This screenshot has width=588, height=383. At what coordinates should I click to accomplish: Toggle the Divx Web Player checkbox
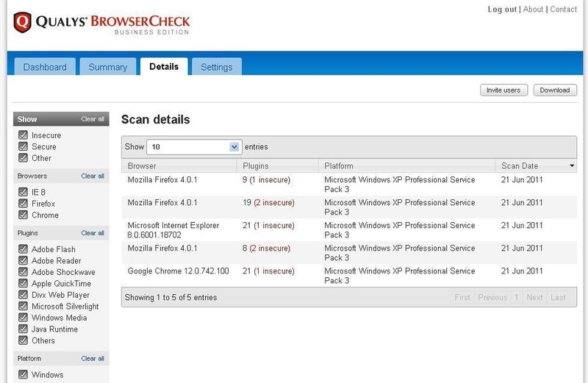[23, 295]
